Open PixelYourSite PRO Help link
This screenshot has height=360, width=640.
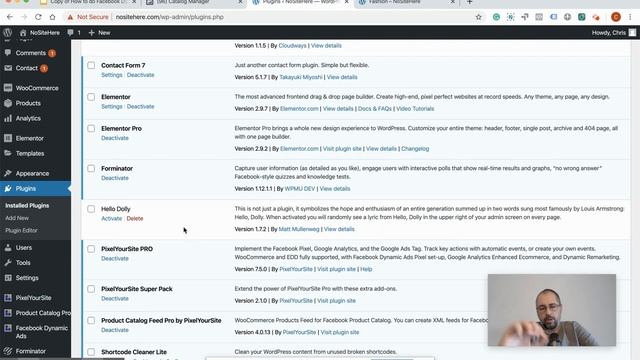click(x=366, y=269)
